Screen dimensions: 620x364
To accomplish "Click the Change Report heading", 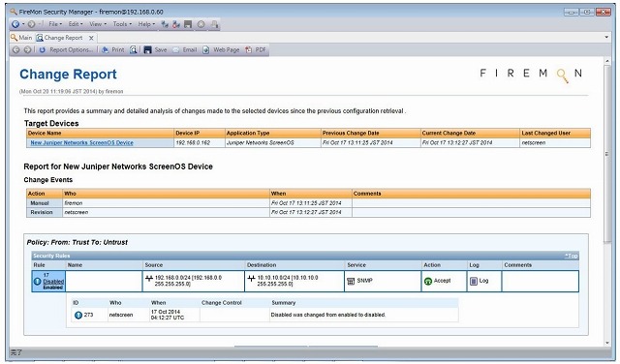I will [68, 75].
